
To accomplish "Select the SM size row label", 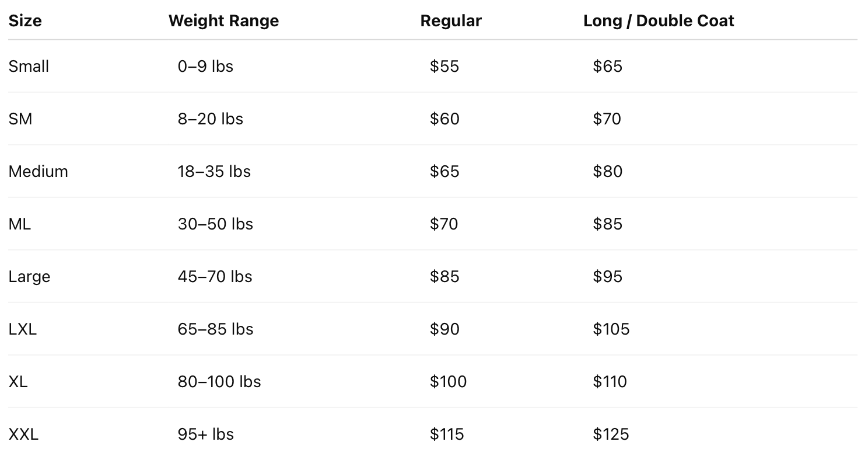I will [20, 119].
